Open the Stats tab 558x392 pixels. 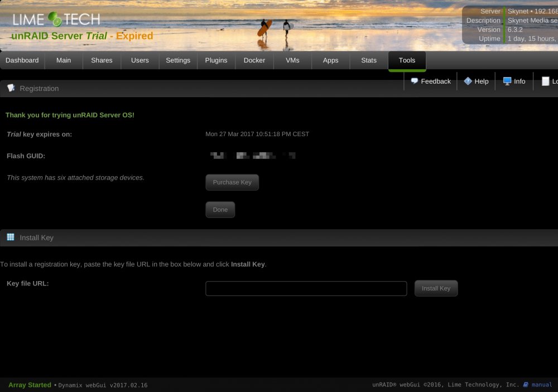[x=369, y=60]
